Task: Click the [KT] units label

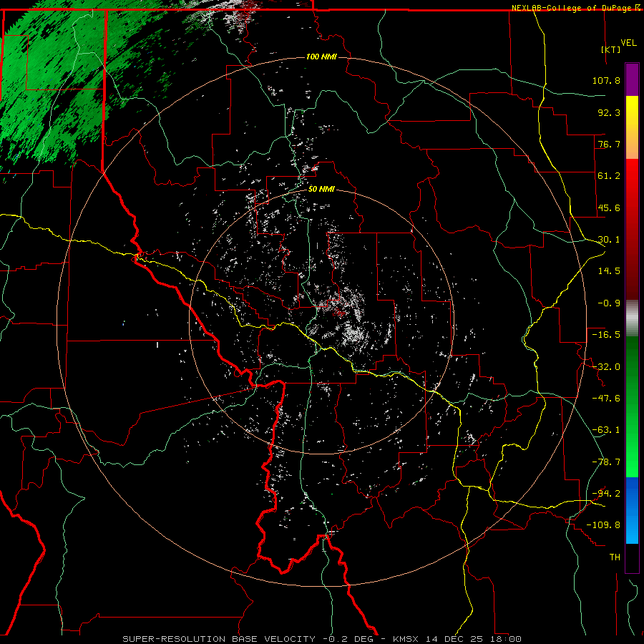Action: click(611, 49)
